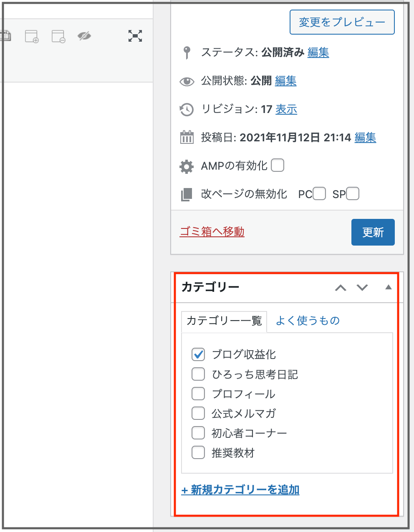Move カテゴリー panel down with chevron

(362, 288)
